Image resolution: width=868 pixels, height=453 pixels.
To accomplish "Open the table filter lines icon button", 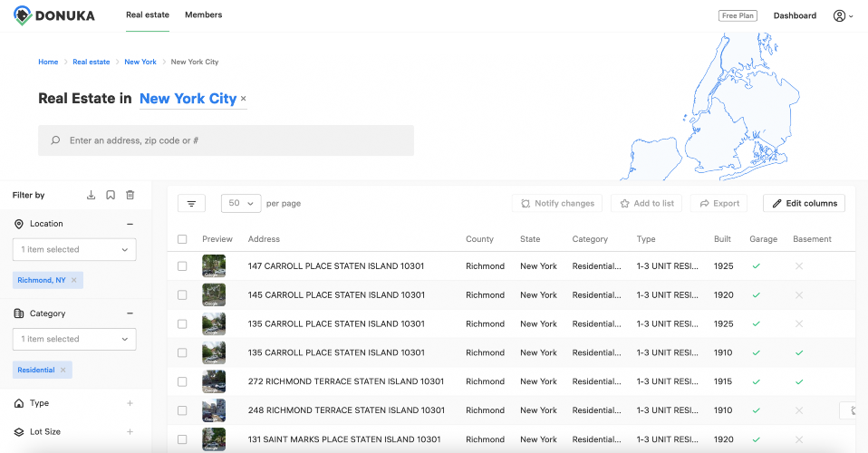I will tap(191, 203).
